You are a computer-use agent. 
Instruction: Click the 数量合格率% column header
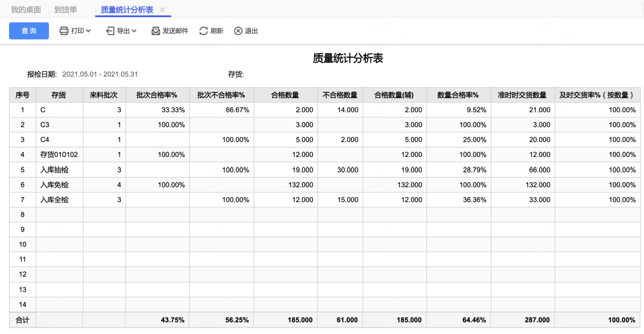click(x=458, y=95)
